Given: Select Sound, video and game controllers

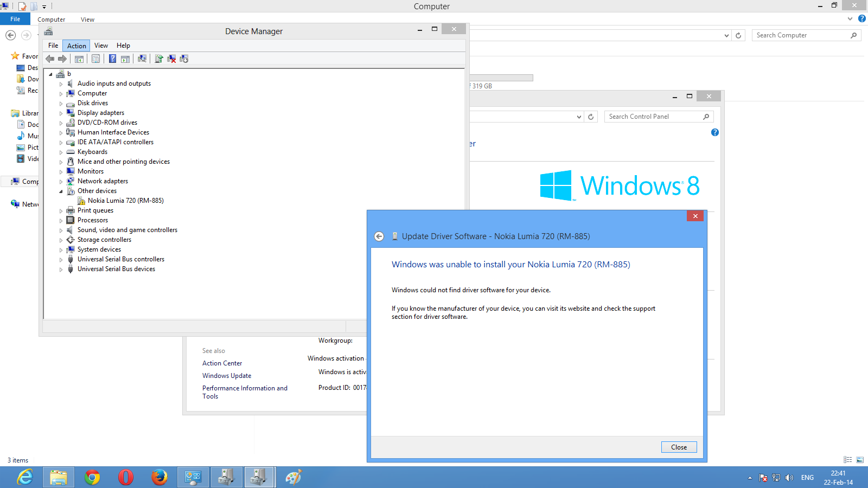Looking at the screenshot, I should point(127,230).
